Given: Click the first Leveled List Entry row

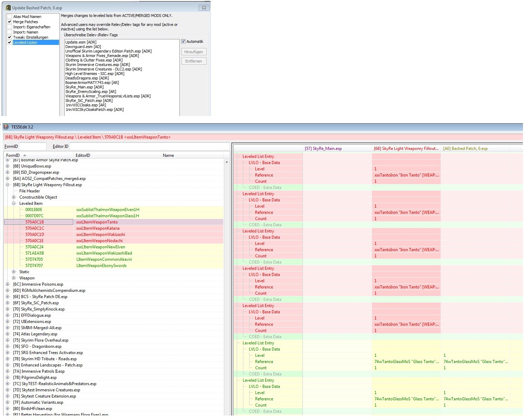Looking at the screenshot, I should [x=378, y=156].
